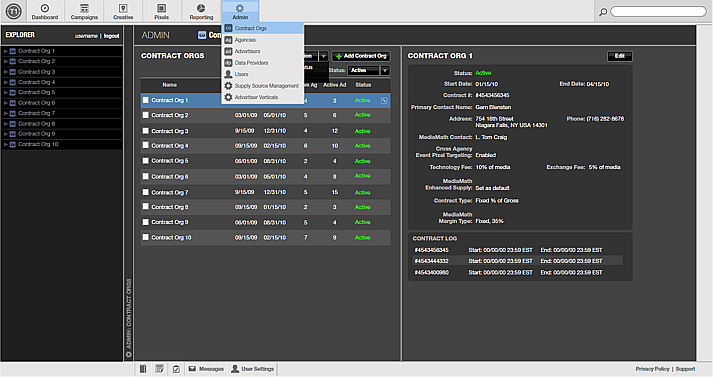
Task: Click the logout link in Explorer header
Action: pos(111,36)
